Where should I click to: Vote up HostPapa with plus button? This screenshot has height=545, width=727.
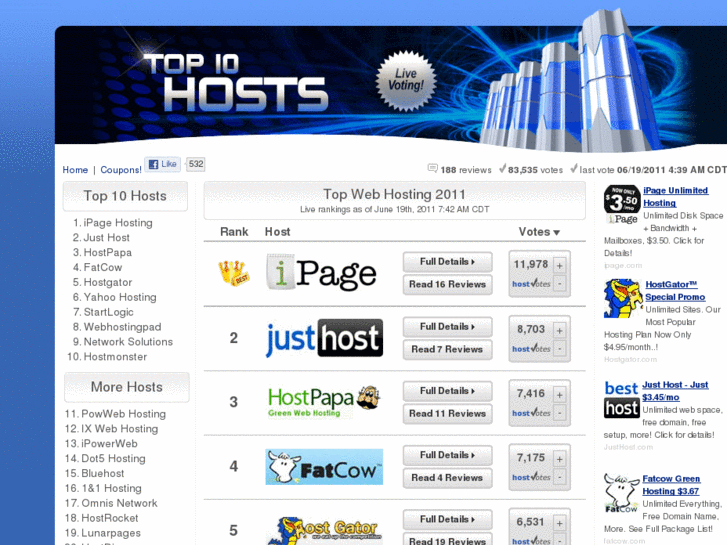pos(560,395)
